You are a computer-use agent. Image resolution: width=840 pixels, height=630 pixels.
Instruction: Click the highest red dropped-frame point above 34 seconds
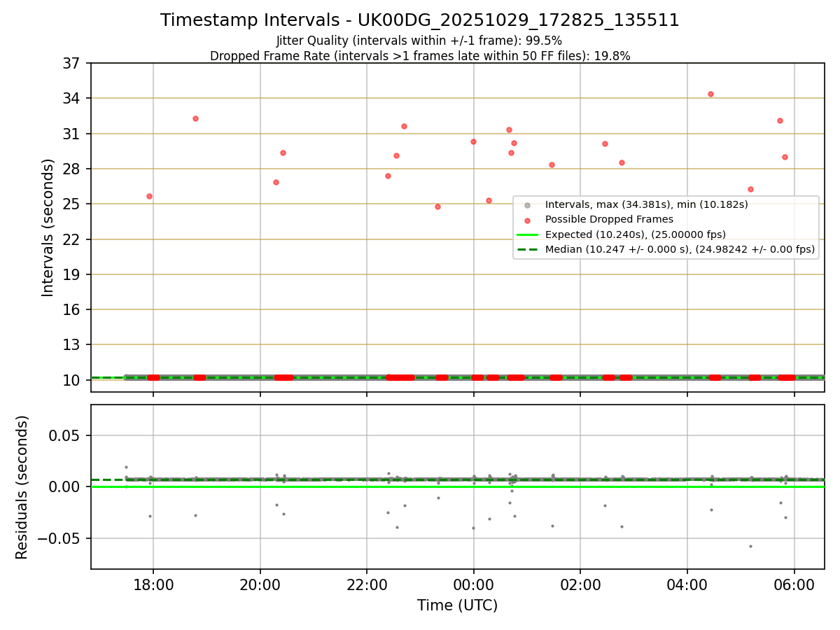click(x=710, y=94)
